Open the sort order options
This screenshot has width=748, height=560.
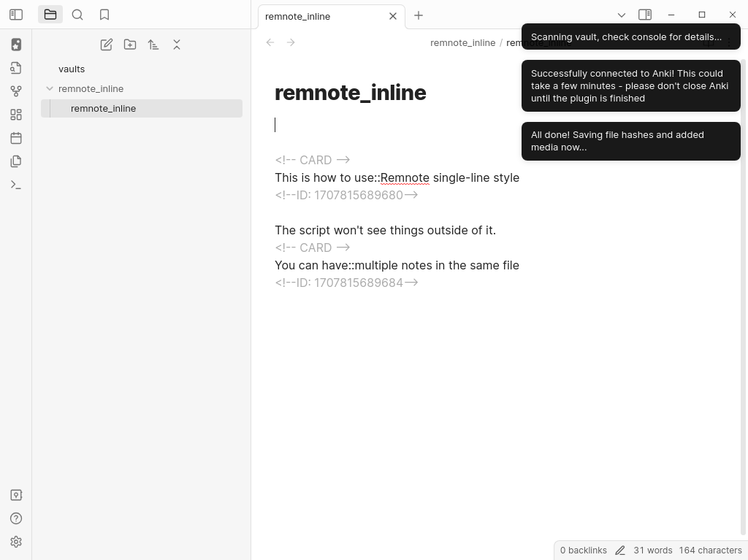pos(153,45)
